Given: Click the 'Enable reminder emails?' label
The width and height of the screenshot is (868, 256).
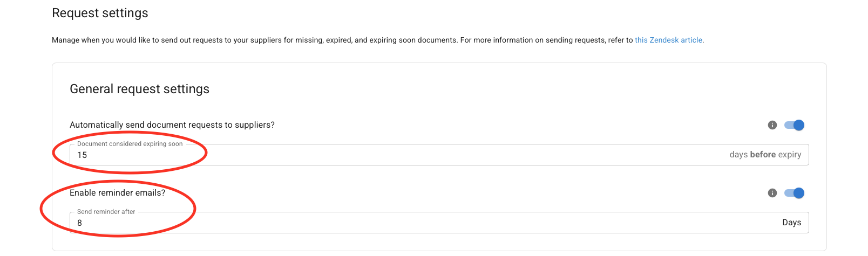Looking at the screenshot, I should pos(117,193).
